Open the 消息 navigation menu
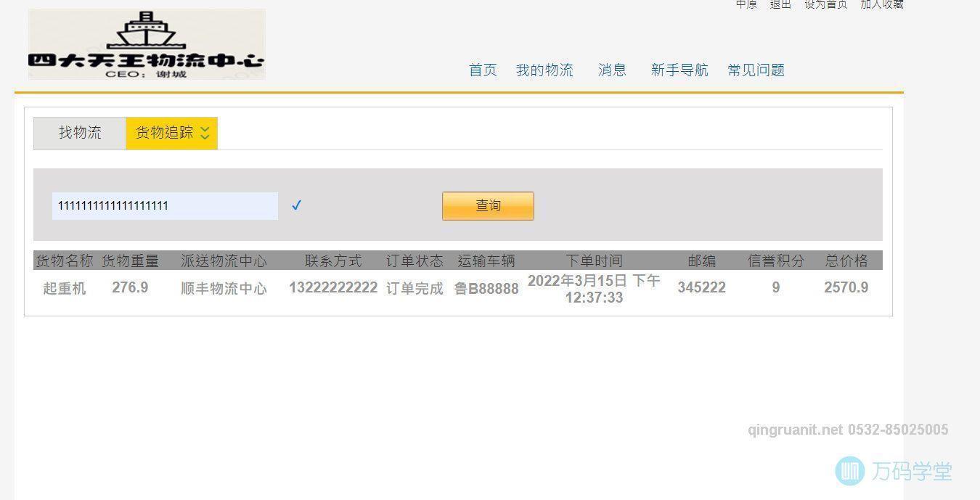 tap(611, 70)
